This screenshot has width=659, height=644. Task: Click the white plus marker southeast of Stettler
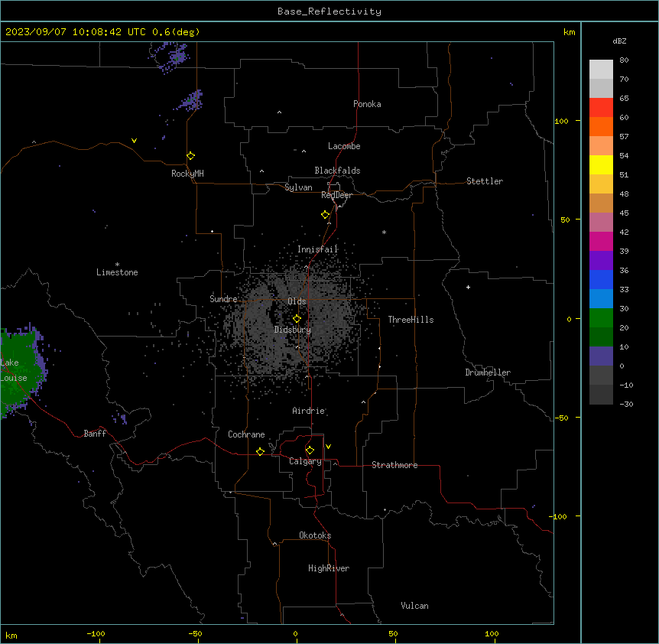coord(468,287)
